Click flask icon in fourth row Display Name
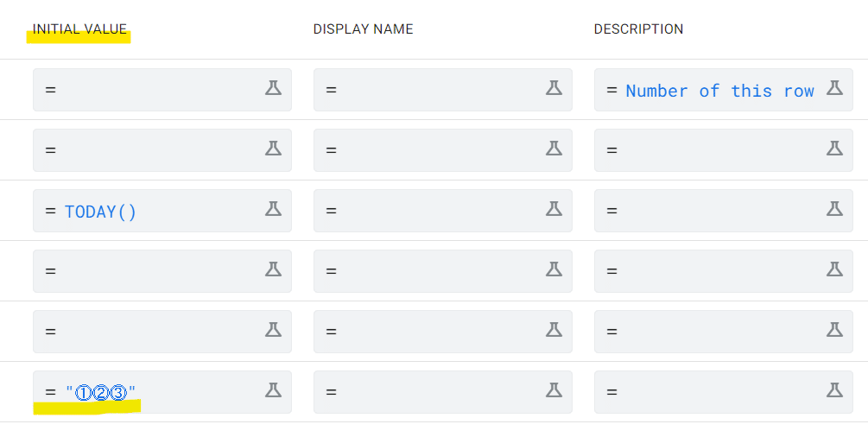868x437 pixels. click(554, 269)
